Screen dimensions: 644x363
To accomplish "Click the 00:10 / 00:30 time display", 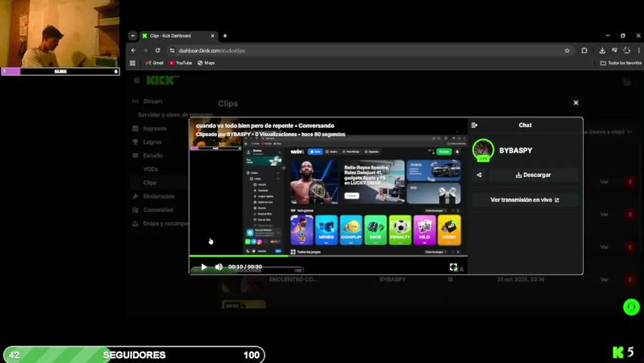I will pos(245,267).
